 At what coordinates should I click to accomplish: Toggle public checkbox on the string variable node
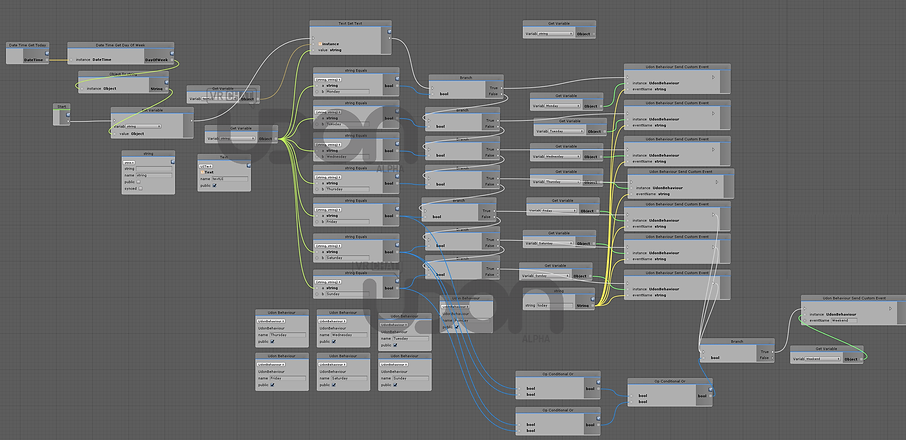[139, 181]
